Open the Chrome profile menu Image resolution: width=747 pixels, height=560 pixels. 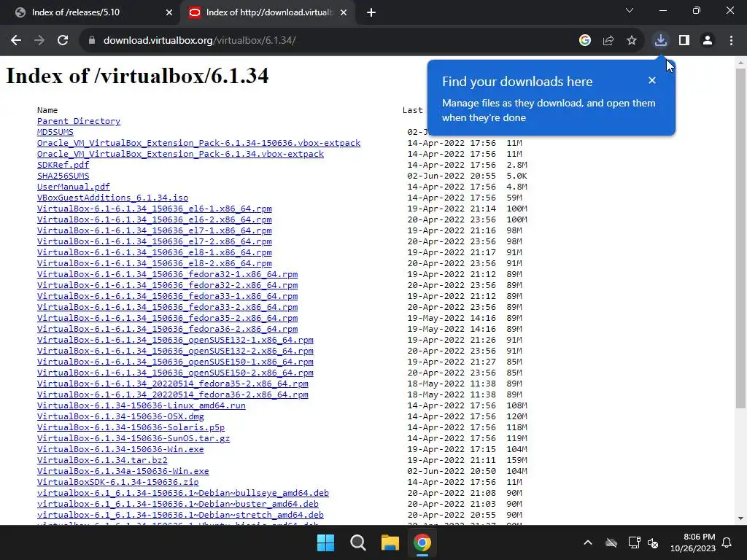pos(708,41)
